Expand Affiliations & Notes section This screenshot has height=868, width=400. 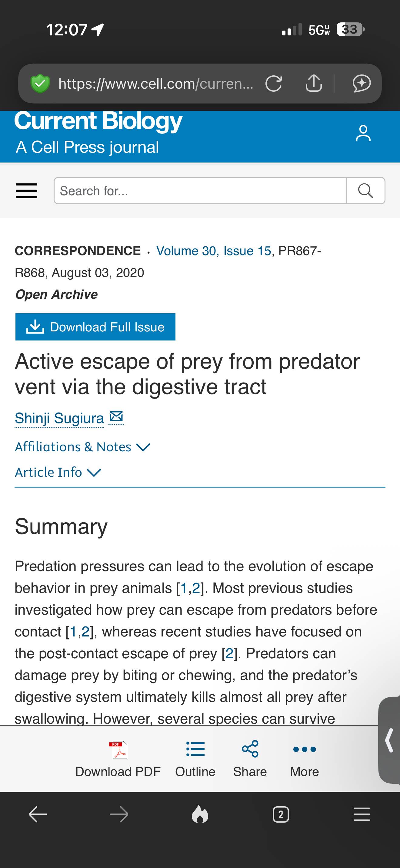click(x=83, y=447)
